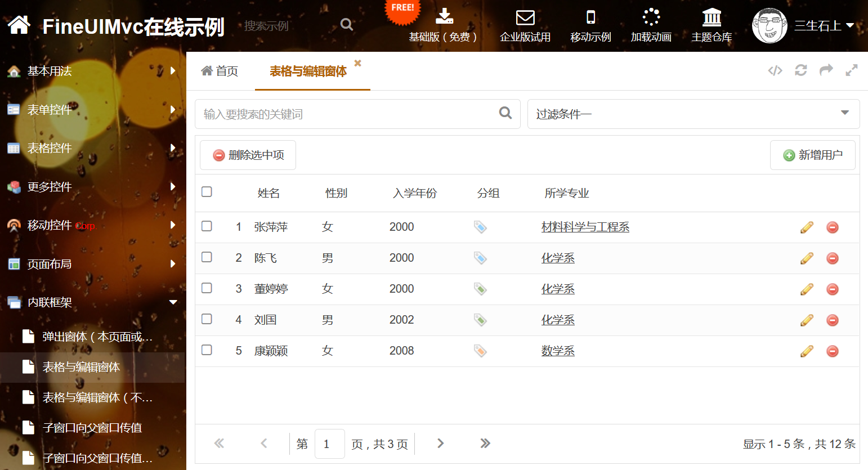Image resolution: width=868 pixels, height=470 pixels.
Task: Click the magnifier in the keyword search box
Action: click(x=505, y=113)
